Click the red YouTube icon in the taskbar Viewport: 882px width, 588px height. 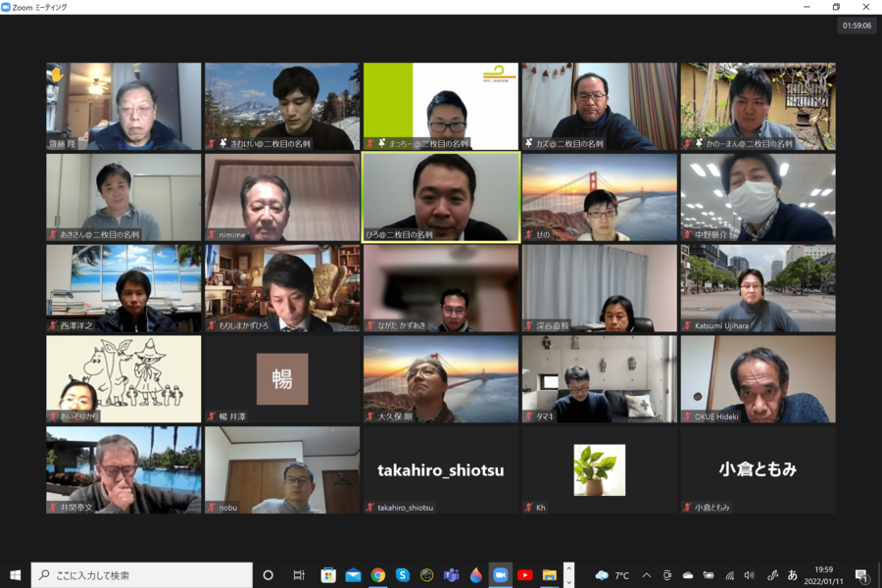click(x=525, y=575)
